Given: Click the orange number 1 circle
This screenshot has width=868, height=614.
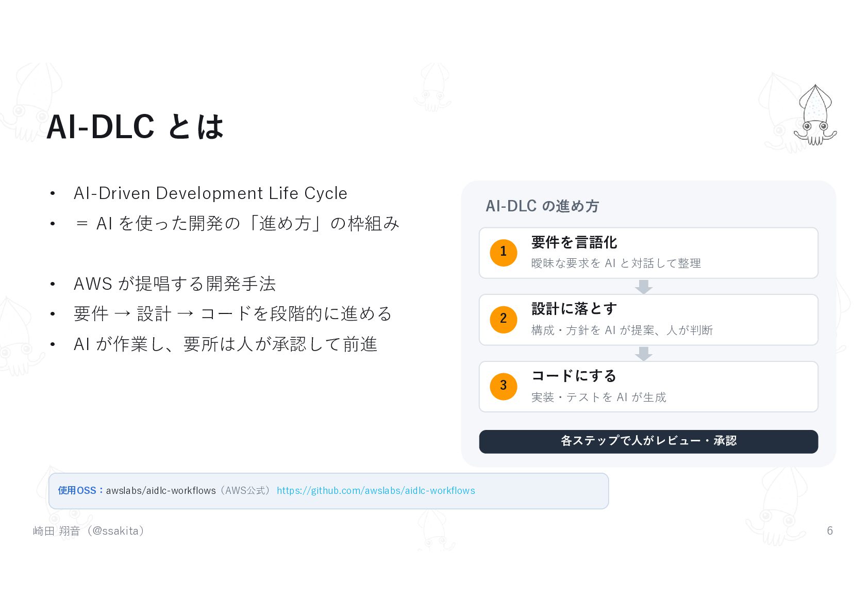Looking at the screenshot, I should tap(504, 253).
